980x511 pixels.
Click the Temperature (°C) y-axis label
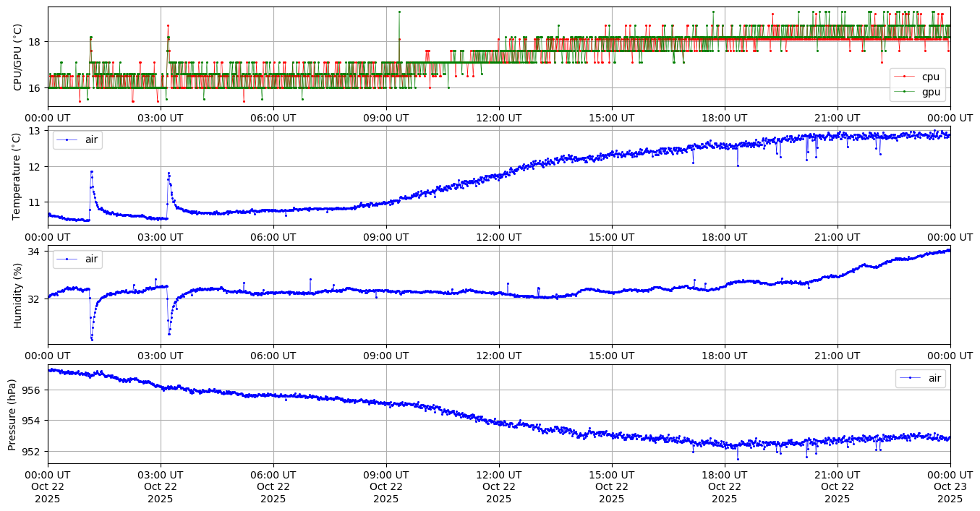coord(18,176)
